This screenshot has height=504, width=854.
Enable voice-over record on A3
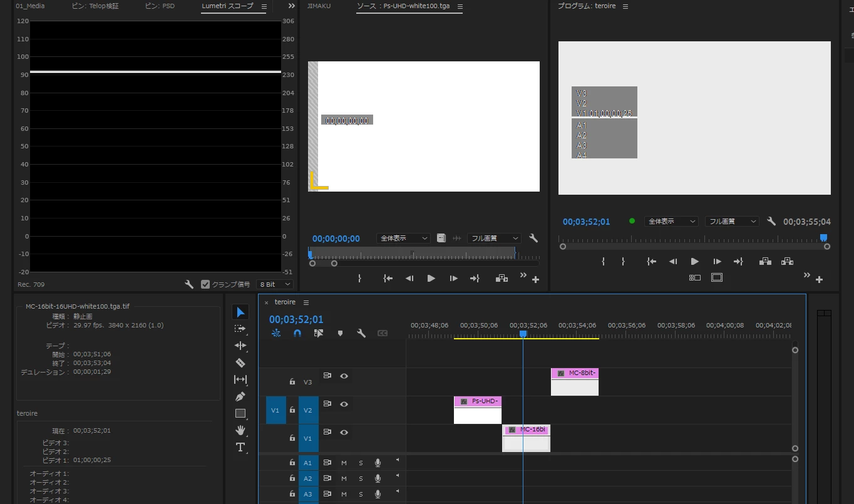[378, 495]
